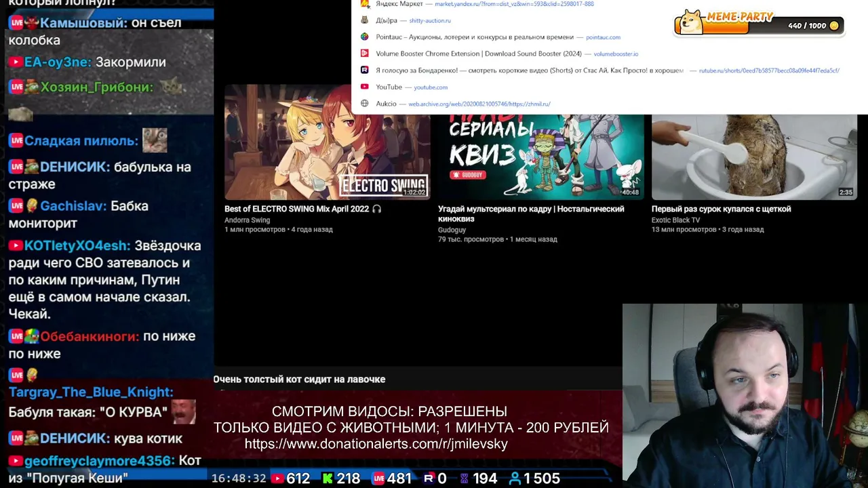Image resolution: width=868 pixels, height=488 pixels.
Task: Click the coin icon next to 440 / 1000
Action: (834, 26)
